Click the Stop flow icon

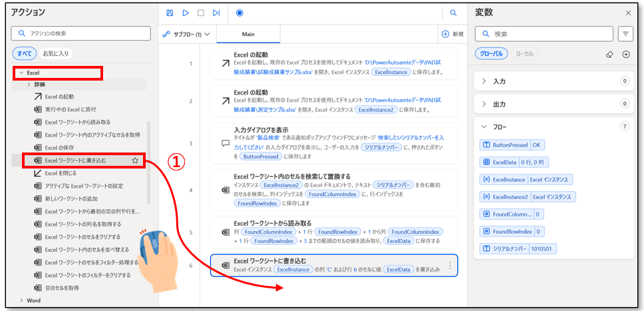[x=201, y=13]
